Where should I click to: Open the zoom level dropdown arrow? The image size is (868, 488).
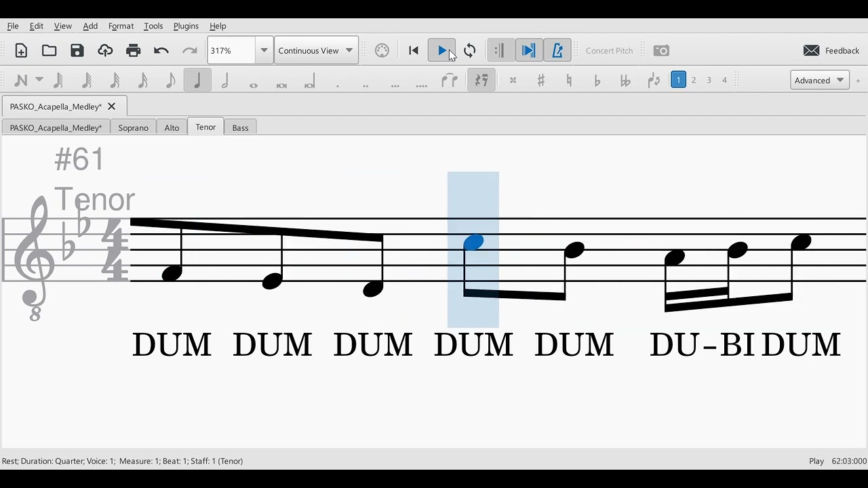(264, 51)
